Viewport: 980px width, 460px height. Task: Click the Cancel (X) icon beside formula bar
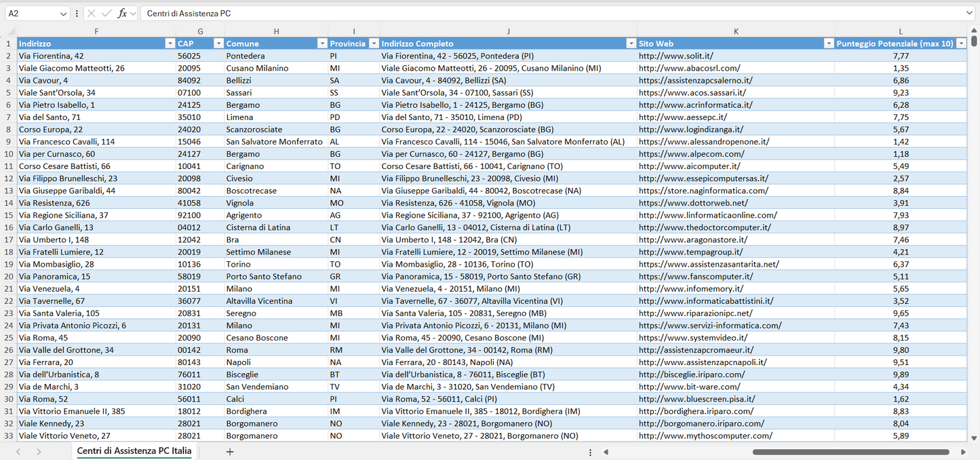point(92,13)
